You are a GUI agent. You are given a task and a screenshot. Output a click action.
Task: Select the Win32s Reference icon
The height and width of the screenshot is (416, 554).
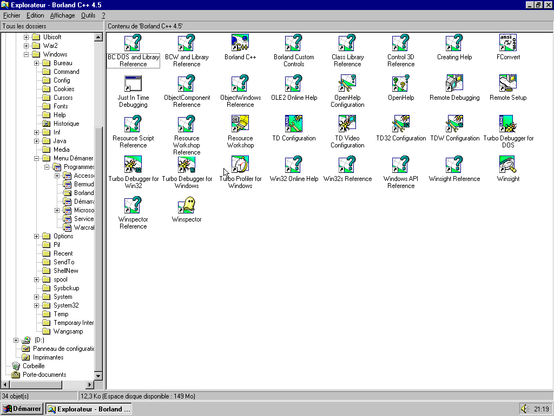(347, 165)
